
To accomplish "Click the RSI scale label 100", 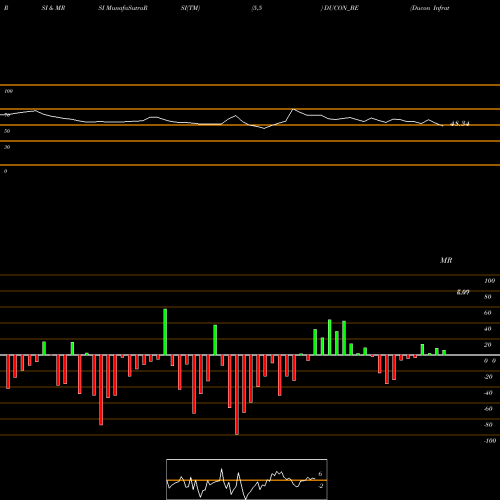I will (x=9, y=91).
